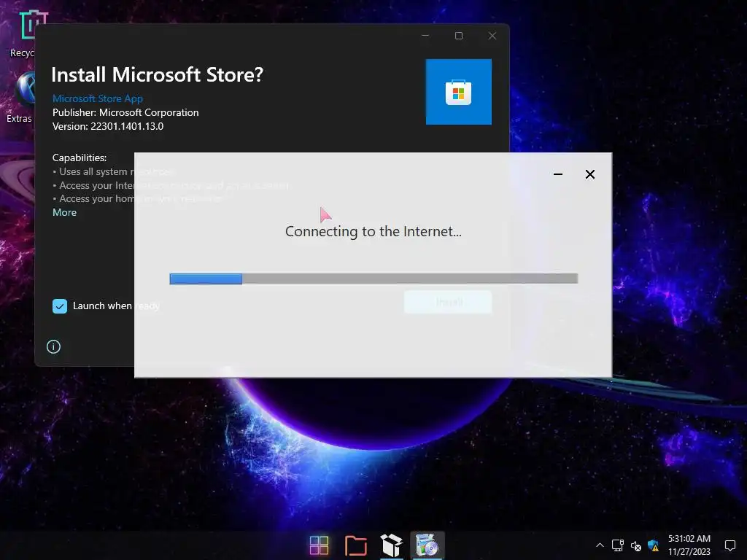Click the Microsoft Store app logo tile
This screenshot has width=747, height=560.
(458, 91)
